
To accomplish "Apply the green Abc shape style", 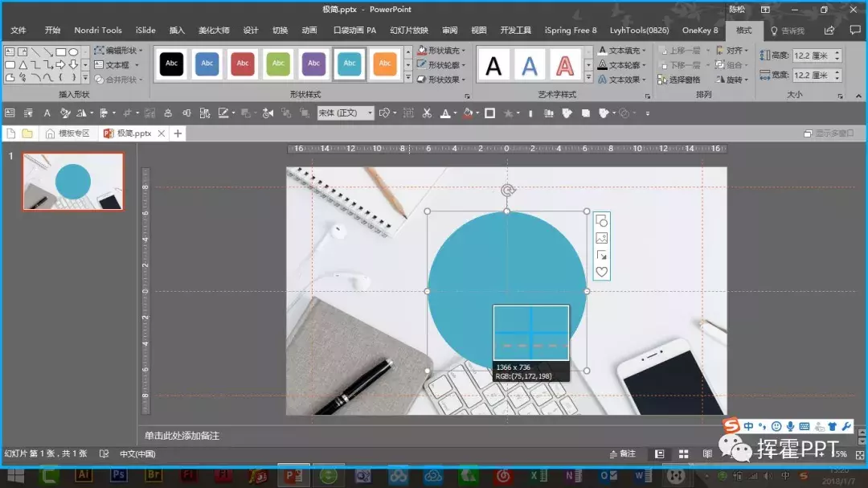I will 278,64.
